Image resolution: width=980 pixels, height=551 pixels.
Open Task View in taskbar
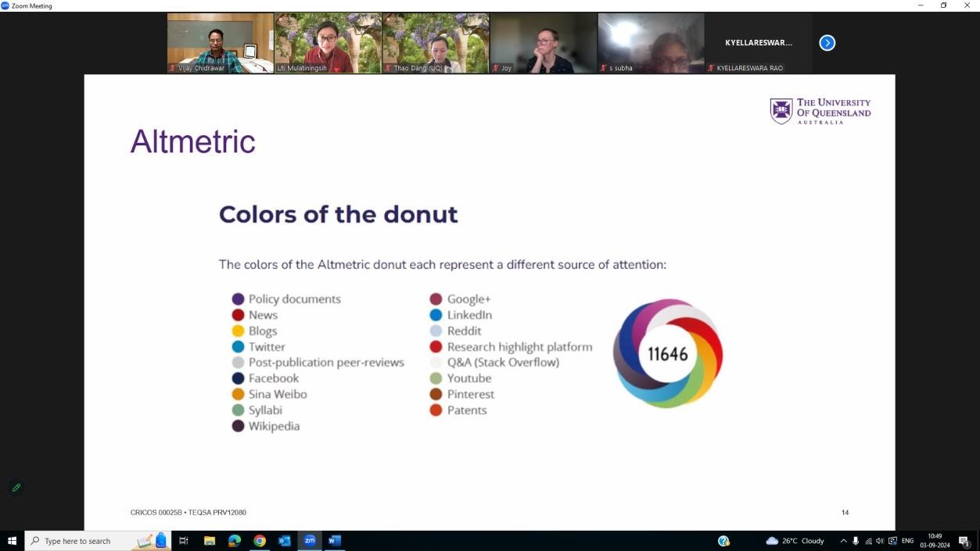point(184,541)
